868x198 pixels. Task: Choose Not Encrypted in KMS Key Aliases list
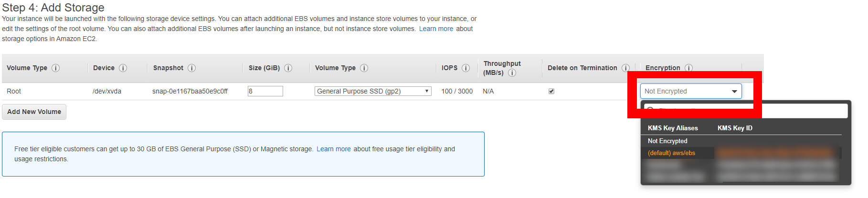(667, 141)
